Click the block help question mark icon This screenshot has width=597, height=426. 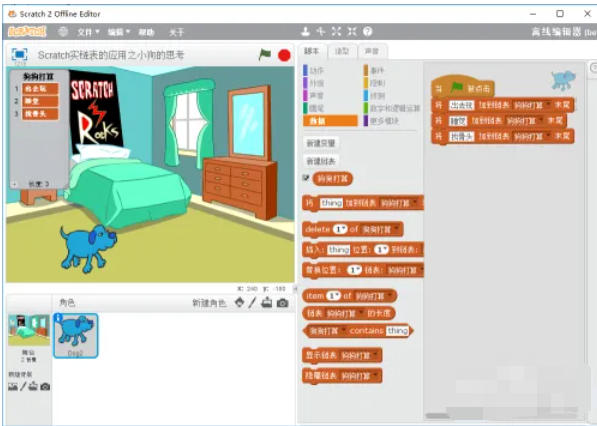(367, 32)
